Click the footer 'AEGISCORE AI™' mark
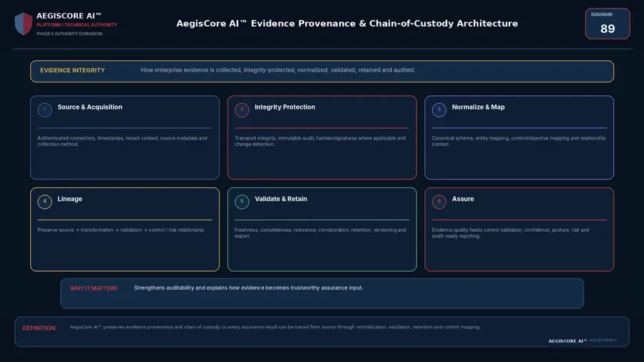The image size is (644, 362). [567, 341]
